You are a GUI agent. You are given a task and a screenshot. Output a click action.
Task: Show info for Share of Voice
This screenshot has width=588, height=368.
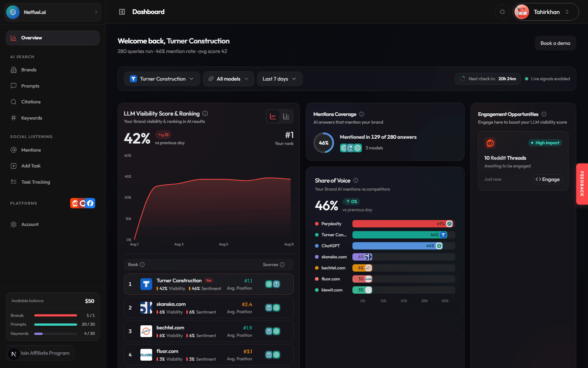[356, 180]
